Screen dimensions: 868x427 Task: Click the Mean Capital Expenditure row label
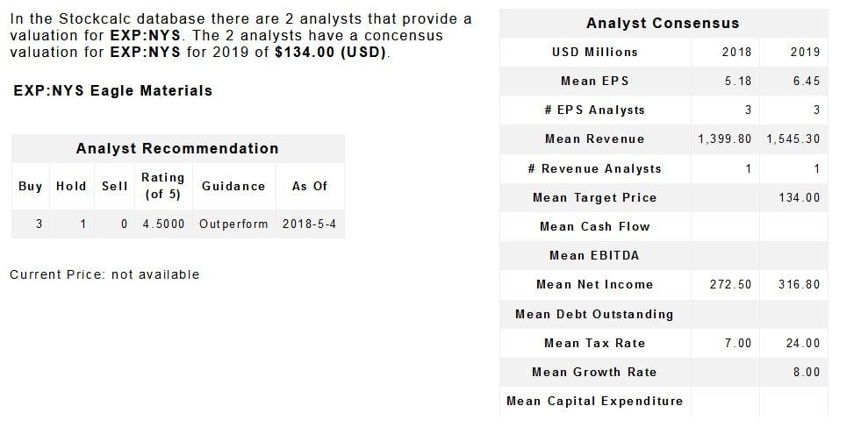(595, 402)
